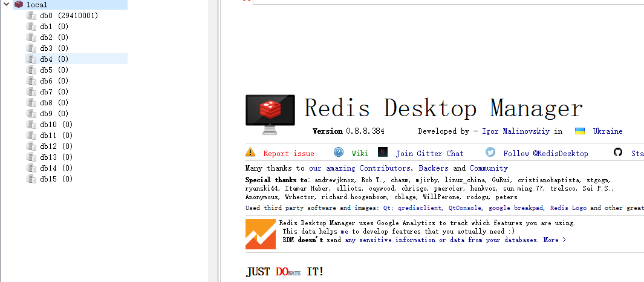The height and width of the screenshot is (282, 644).
Task: Open the Redis Logo link
Action: pyautogui.click(x=568, y=208)
